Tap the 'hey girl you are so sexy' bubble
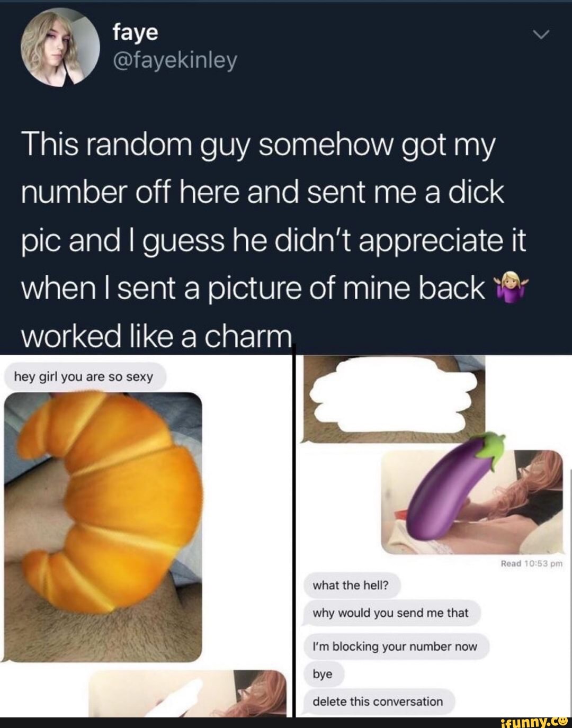The height and width of the screenshot is (728, 572). pyautogui.click(x=84, y=377)
